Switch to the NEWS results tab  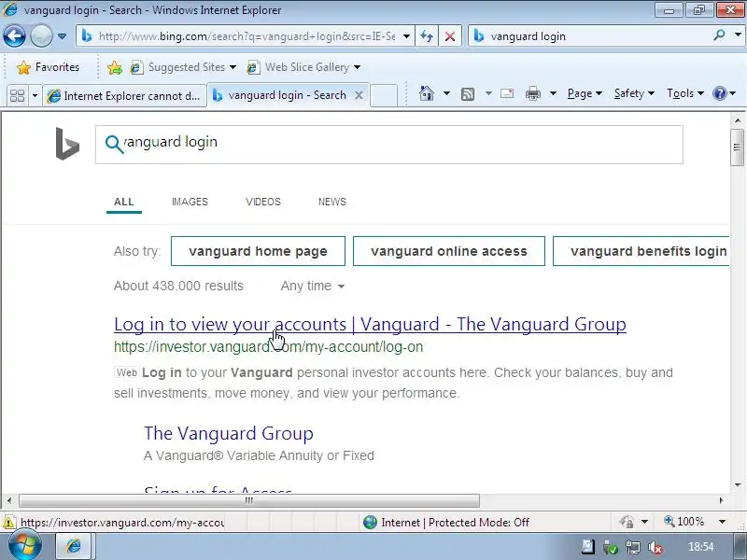coord(332,202)
